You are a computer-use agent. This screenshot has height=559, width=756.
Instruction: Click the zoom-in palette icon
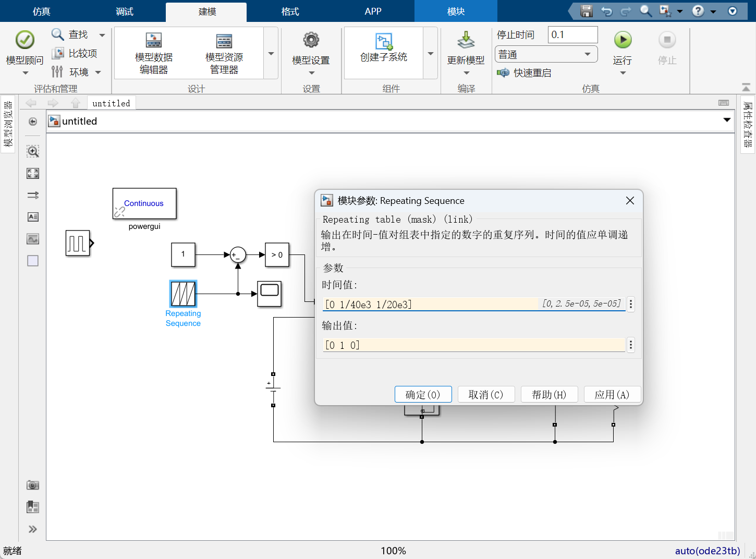33,151
